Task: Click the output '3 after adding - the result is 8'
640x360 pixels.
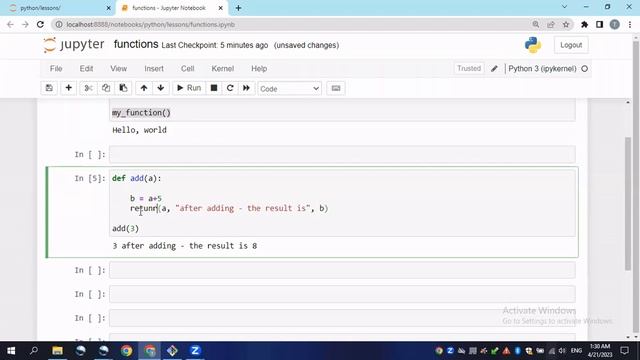Action: (184, 246)
